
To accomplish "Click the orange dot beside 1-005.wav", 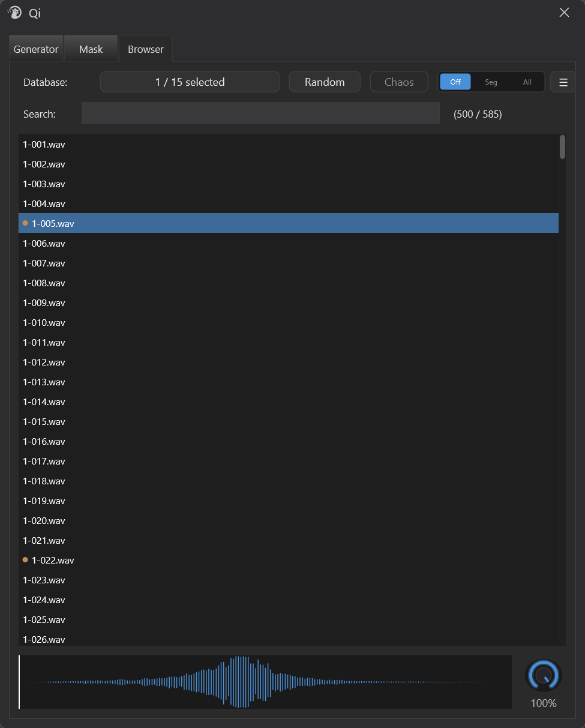I will (25, 223).
